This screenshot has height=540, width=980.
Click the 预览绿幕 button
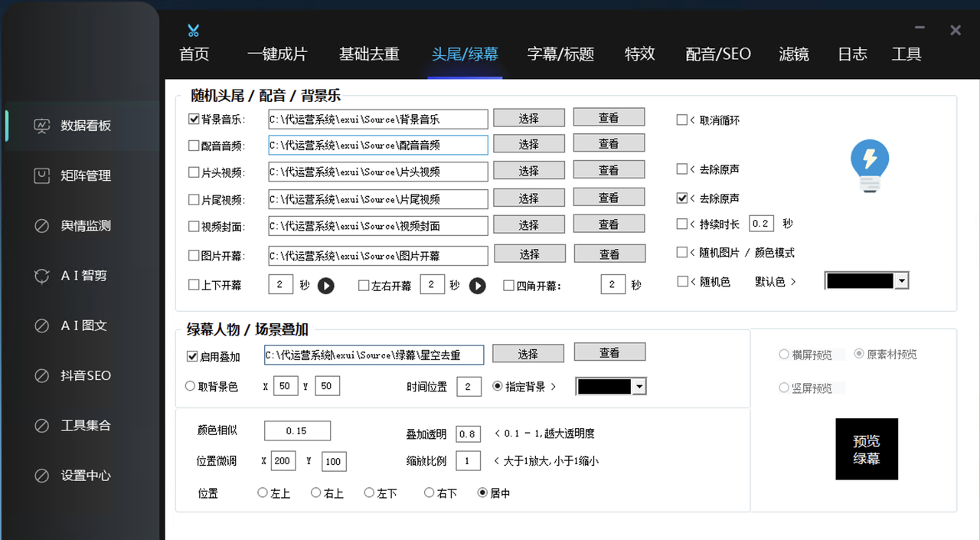point(866,450)
